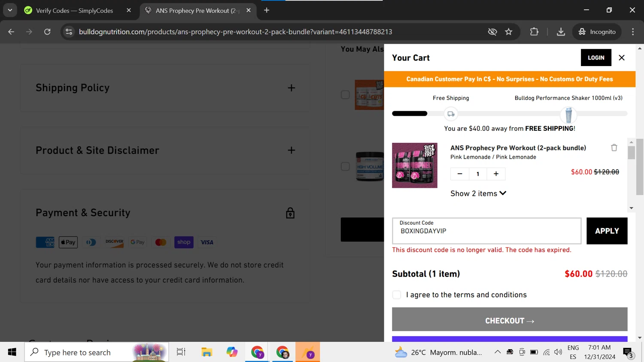Switch to Verify Codes SimplyCodes tab
644x362 pixels.
coord(74,10)
